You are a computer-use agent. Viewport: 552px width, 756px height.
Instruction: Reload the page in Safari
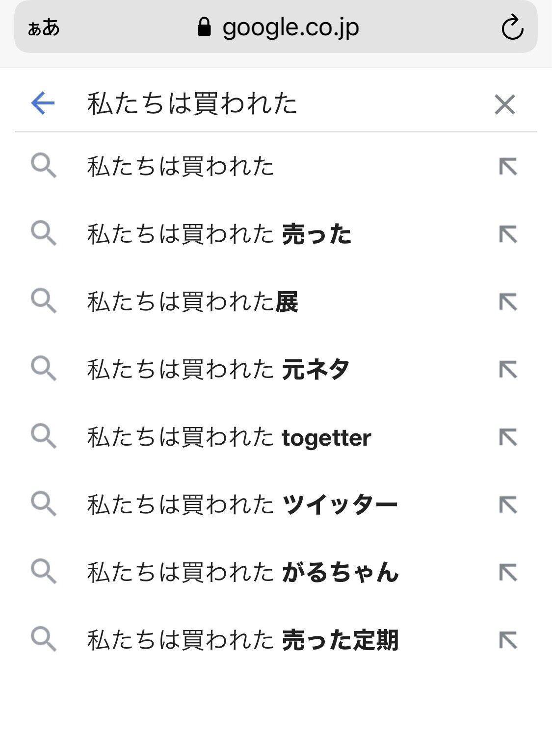click(x=512, y=27)
